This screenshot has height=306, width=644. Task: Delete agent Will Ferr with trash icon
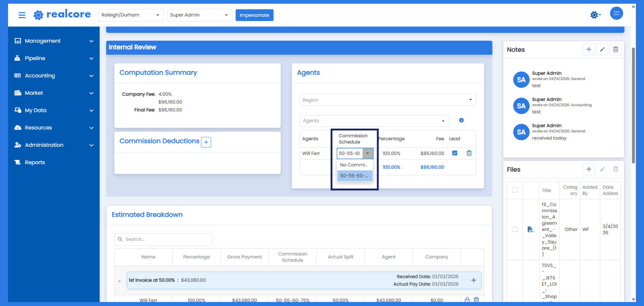(x=469, y=153)
